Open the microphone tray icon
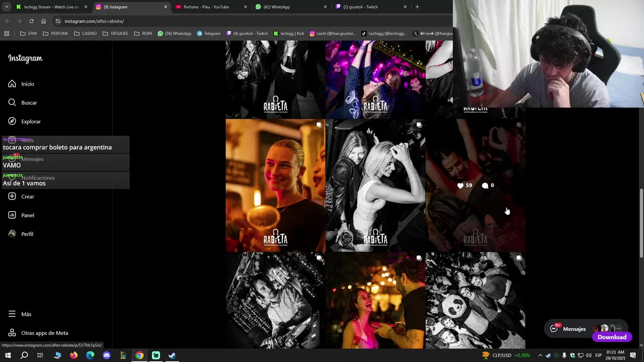644x362 pixels. click(564, 355)
